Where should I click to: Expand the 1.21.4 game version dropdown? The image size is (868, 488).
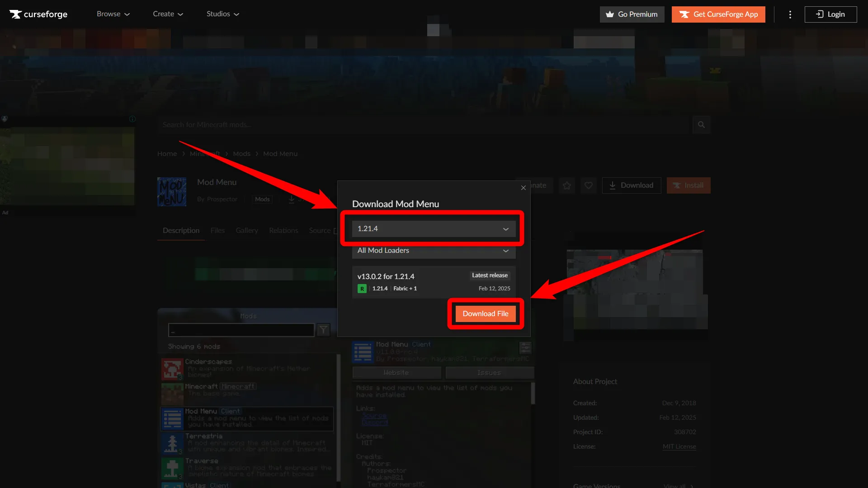click(434, 229)
